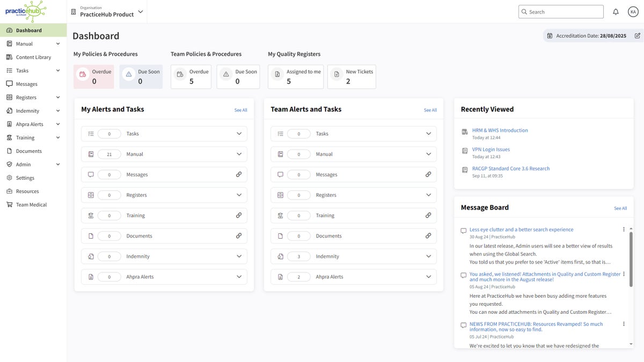
Task: Open the VPN Login Issues recently viewed item
Action: click(x=490, y=150)
